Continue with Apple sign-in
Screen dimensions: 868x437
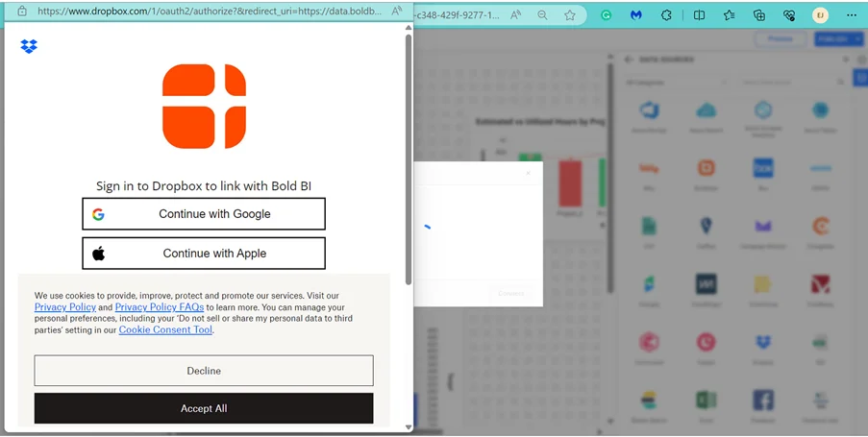(x=204, y=254)
